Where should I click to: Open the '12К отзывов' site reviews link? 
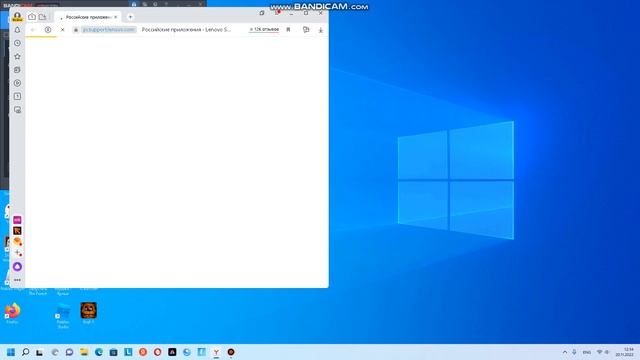[264, 29]
